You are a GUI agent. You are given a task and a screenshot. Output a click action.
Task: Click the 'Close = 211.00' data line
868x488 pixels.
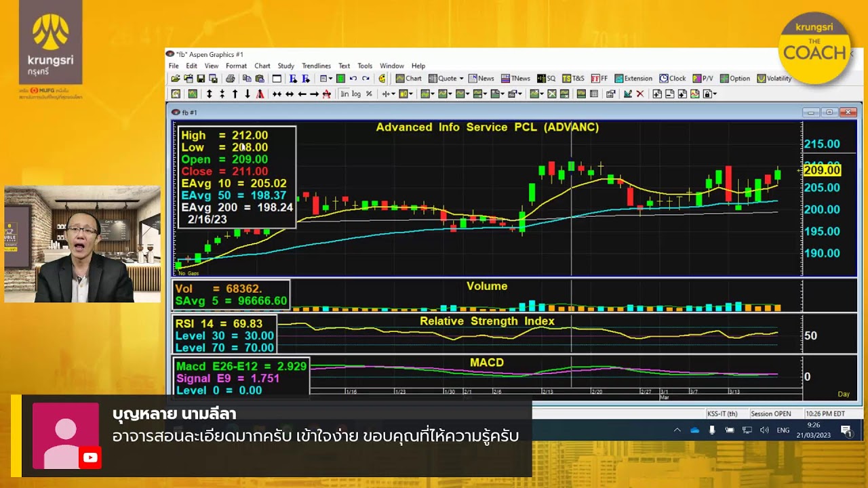tap(224, 171)
